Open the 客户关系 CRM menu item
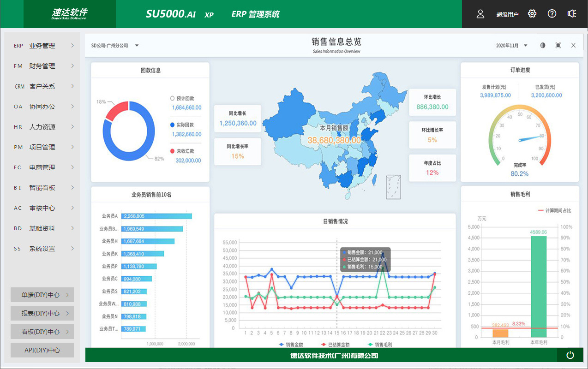The height and width of the screenshot is (369, 588). click(42, 86)
